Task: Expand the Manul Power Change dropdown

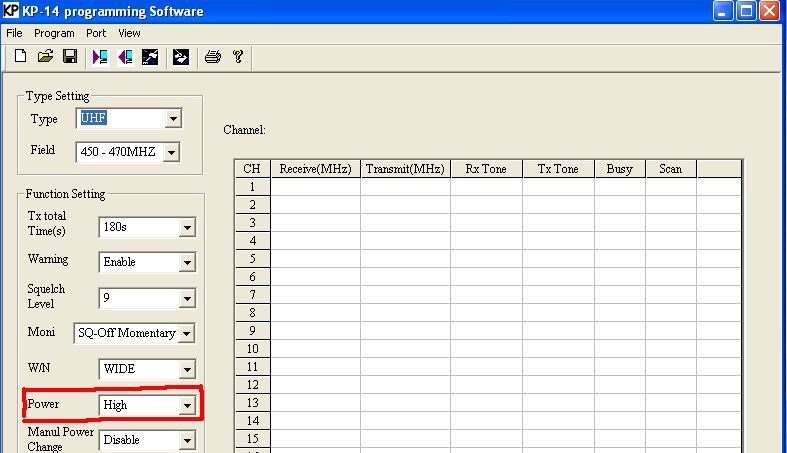Action: [x=187, y=441]
